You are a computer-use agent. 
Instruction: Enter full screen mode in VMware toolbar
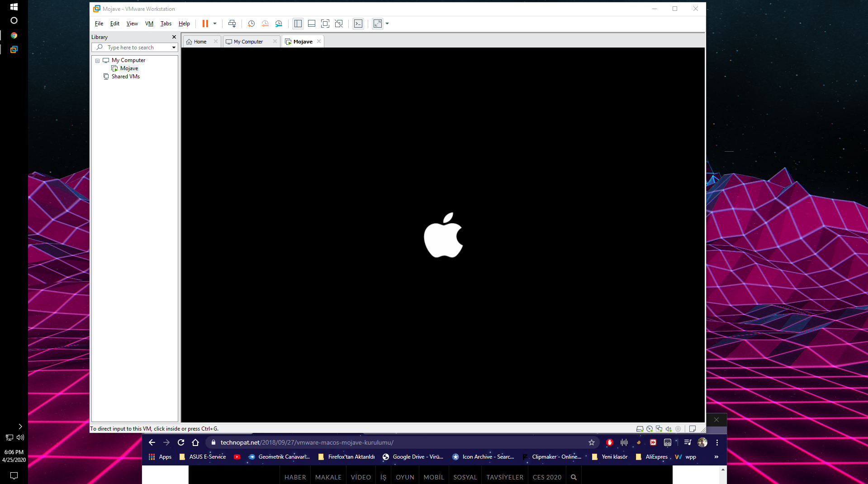click(x=325, y=24)
